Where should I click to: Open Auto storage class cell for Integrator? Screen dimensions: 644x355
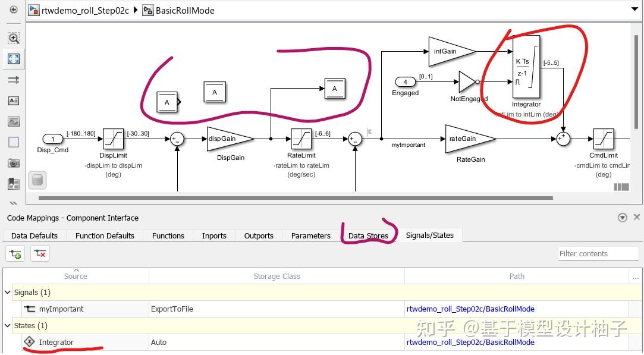point(277,343)
